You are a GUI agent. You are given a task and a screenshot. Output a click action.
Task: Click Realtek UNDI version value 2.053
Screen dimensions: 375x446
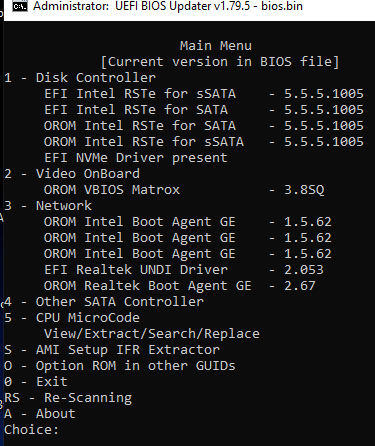point(304,270)
